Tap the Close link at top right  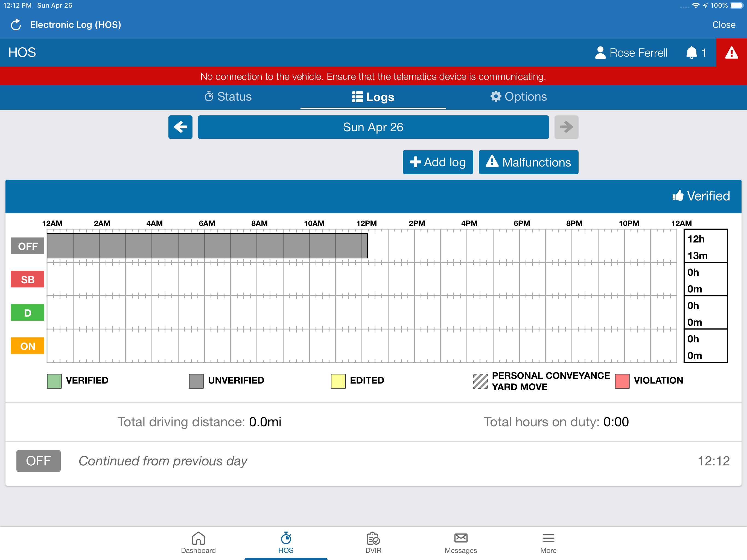coord(723,25)
